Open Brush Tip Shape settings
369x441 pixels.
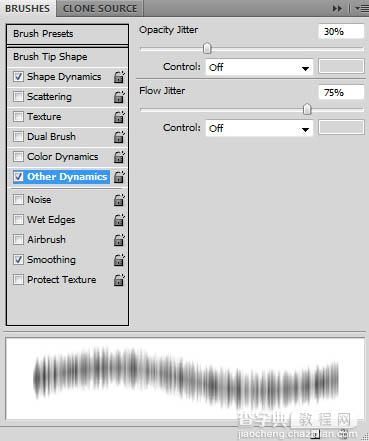coord(67,57)
